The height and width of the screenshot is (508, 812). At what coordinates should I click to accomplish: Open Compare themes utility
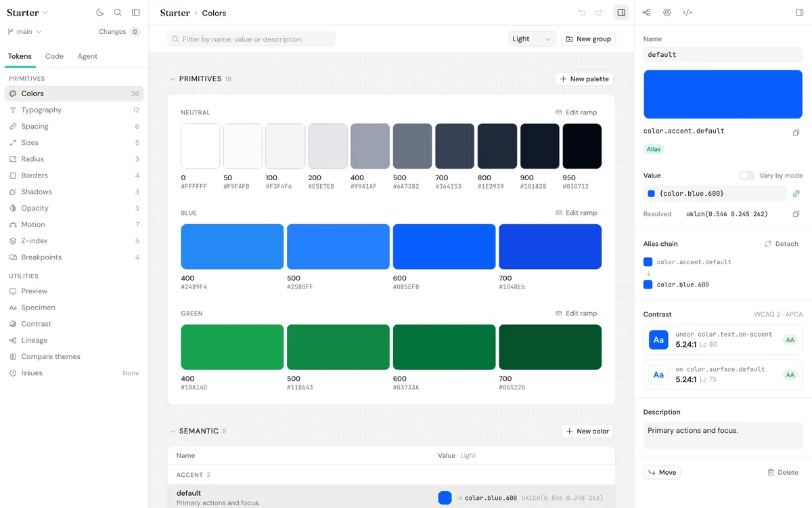coord(74,356)
